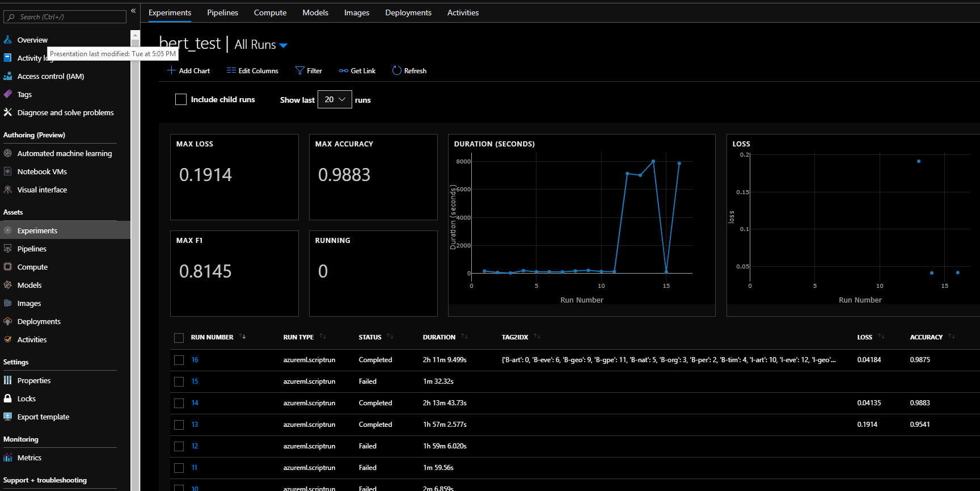The width and height of the screenshot is (980, 491).
Task: Click the Max Loss tile
Action: click(x=234, y=177)
